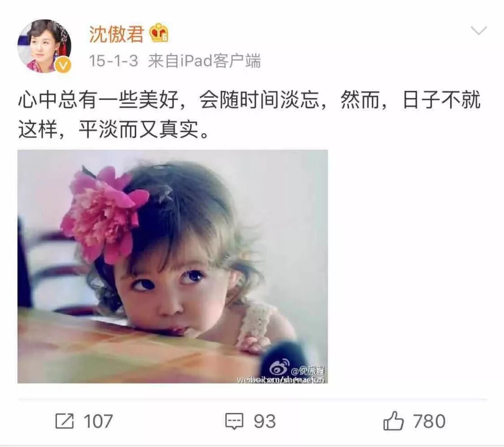Tap the comment count 93
The width and height of the screenshot is (504, 447).
point(265,421)
